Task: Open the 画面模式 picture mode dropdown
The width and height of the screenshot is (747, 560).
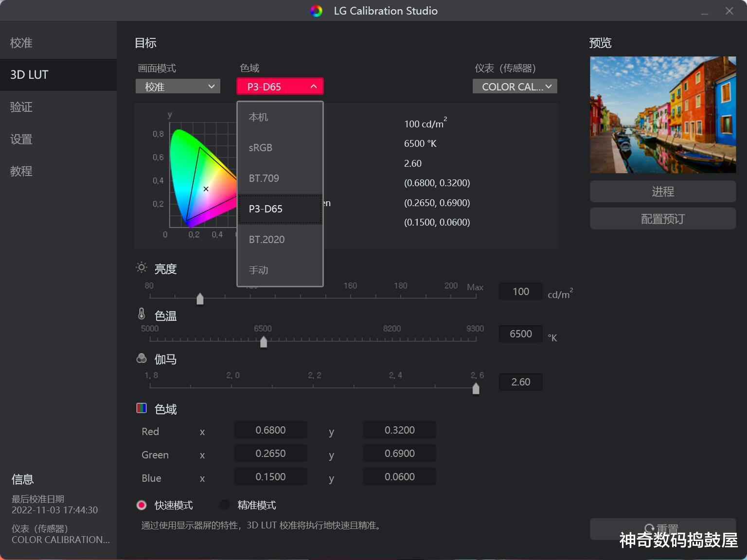Action: point(178,86)
